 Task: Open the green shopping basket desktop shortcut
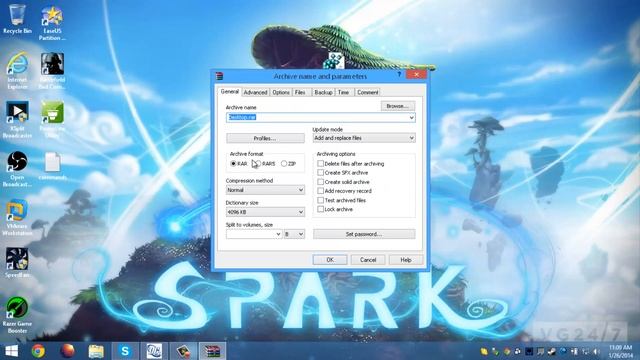point(52,120)
